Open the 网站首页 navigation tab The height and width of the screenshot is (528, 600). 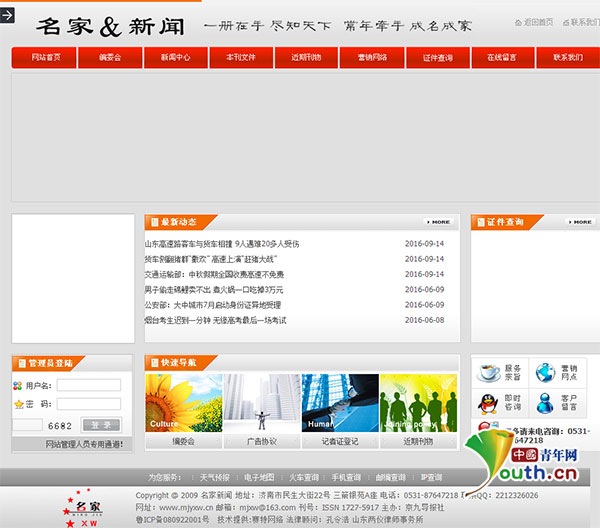pos(45,58)
